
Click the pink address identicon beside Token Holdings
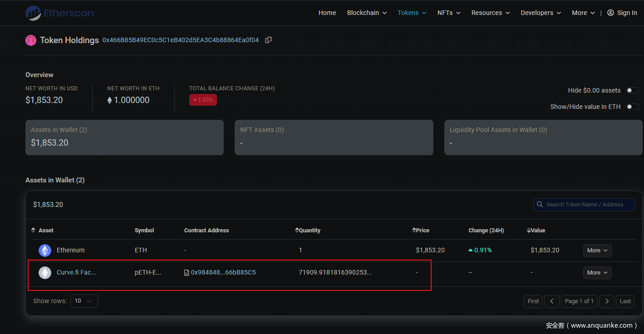[x=31, y=40]
